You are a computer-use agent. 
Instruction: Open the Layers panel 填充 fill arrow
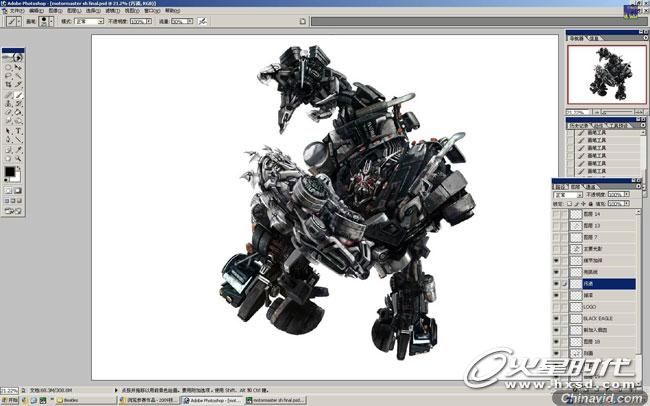click(626, 204)
